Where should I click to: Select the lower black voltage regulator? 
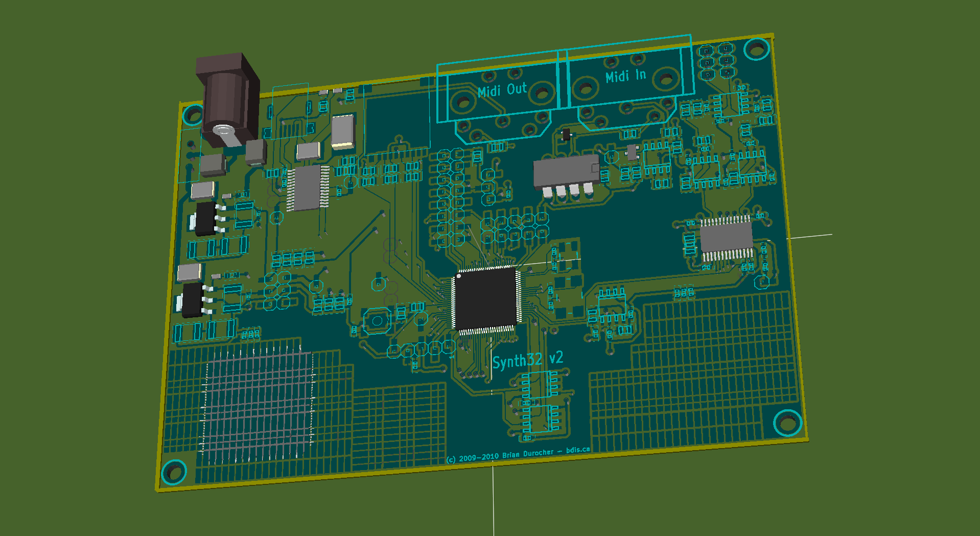pos(193,300)
